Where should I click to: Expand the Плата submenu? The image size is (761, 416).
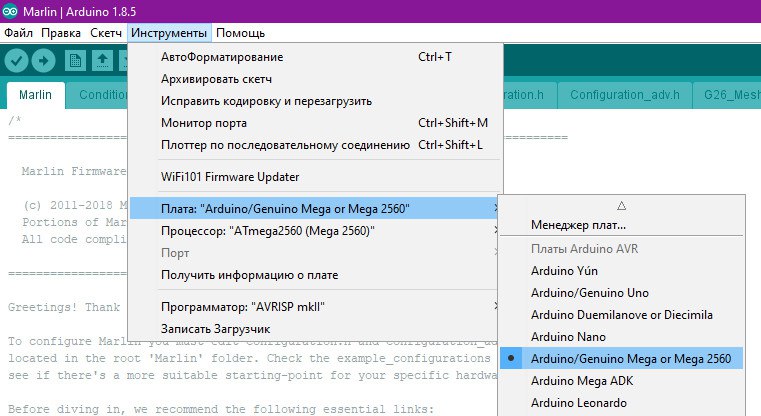tap(314, 209)
